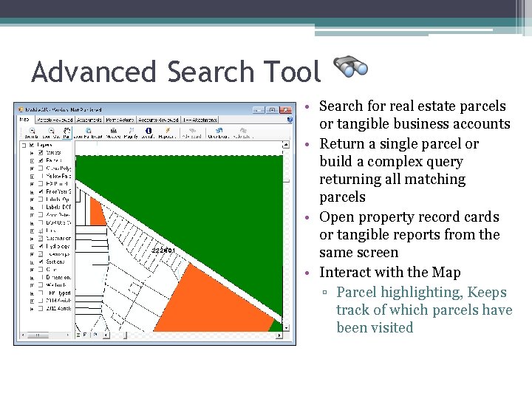
Task: Close the MobileGIS window
Action: click(286, 110)
